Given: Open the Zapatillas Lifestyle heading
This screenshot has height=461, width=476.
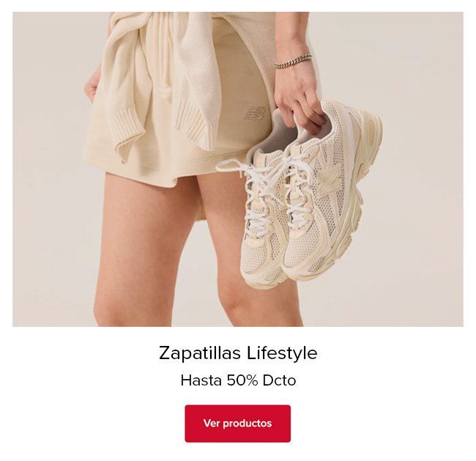Looking at the screenshot, I should coord(238,353).
